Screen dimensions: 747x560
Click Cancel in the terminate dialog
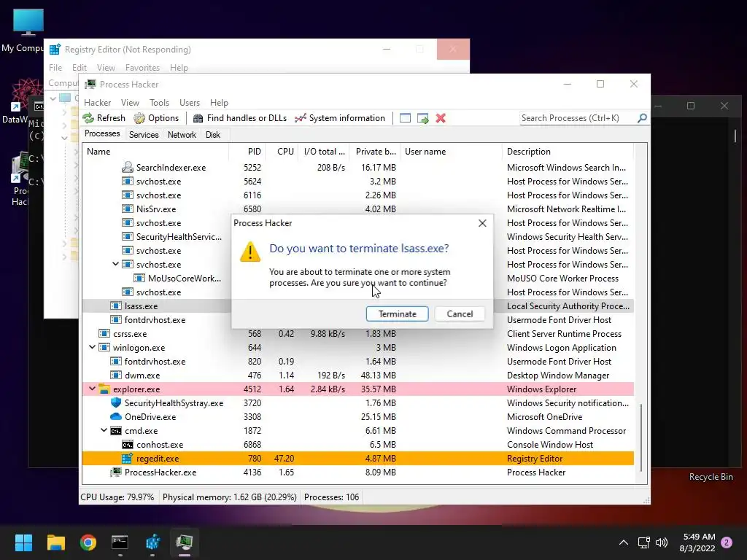(460, 314)
